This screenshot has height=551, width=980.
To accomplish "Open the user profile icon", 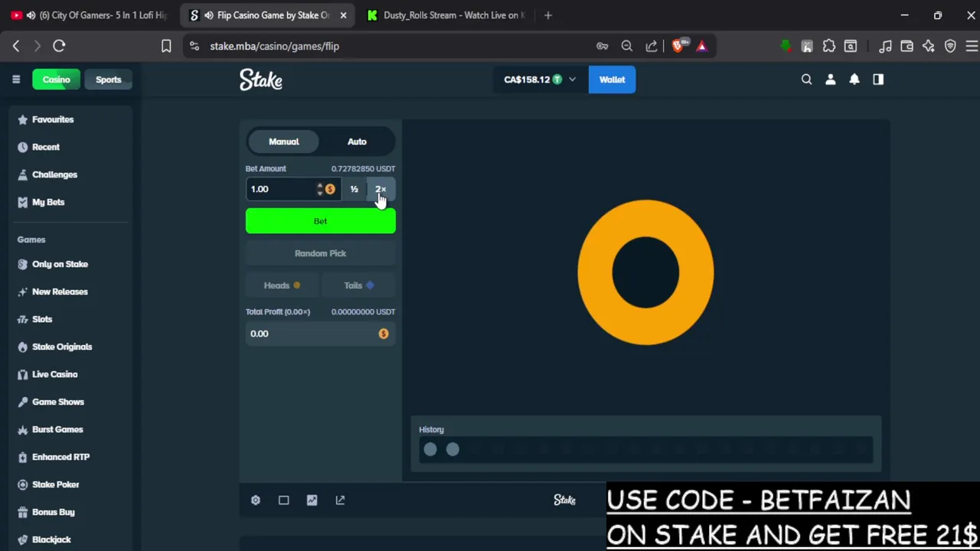I will (x=831, y=80).
